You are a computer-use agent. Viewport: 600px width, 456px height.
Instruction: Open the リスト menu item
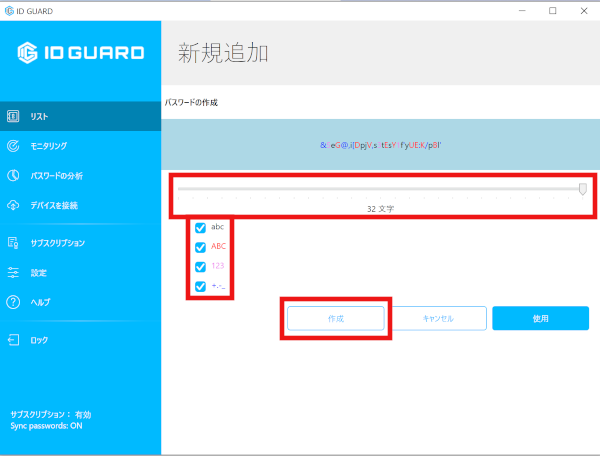(80, 116)
